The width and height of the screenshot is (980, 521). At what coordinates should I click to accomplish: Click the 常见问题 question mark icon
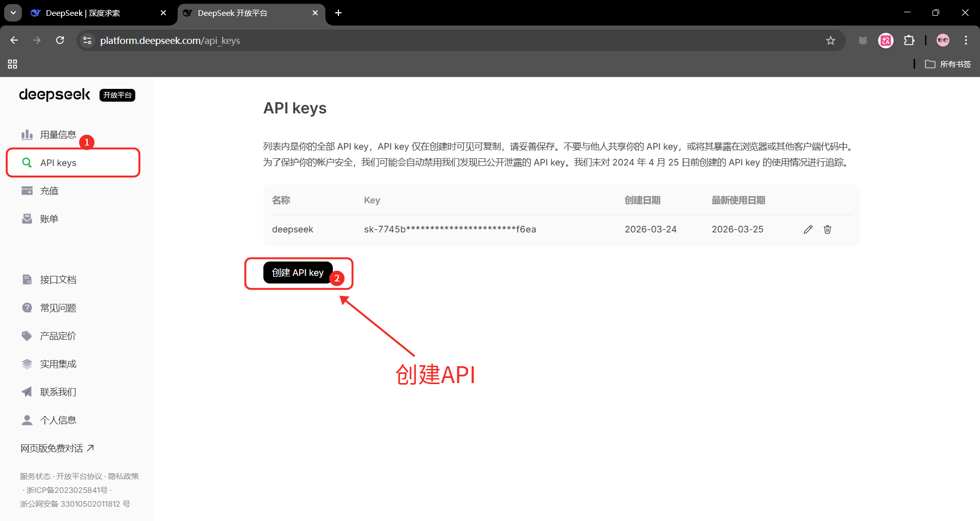(27, 308)
